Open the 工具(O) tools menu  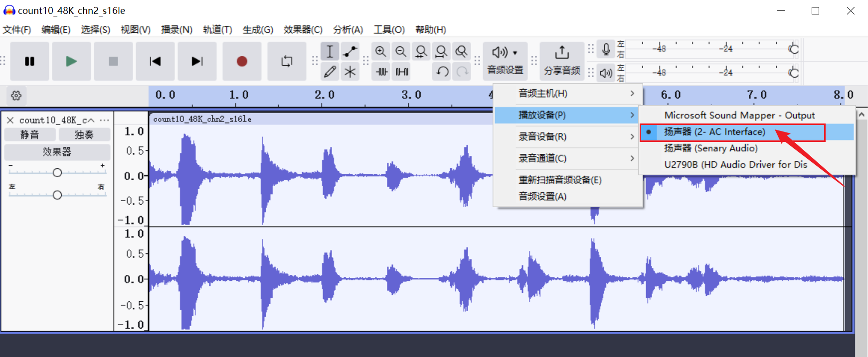(x=389, y=30)
